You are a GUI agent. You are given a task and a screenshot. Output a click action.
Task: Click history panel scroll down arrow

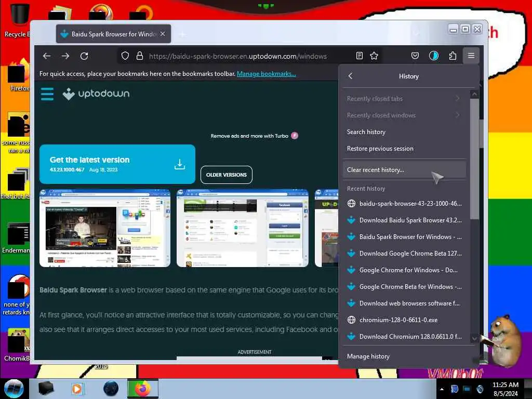(474, 338)
